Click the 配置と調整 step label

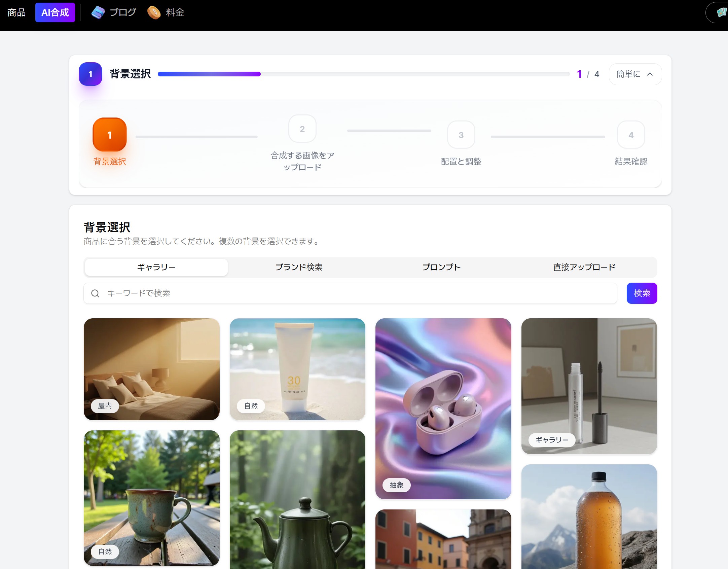click(x=461, y=162)
